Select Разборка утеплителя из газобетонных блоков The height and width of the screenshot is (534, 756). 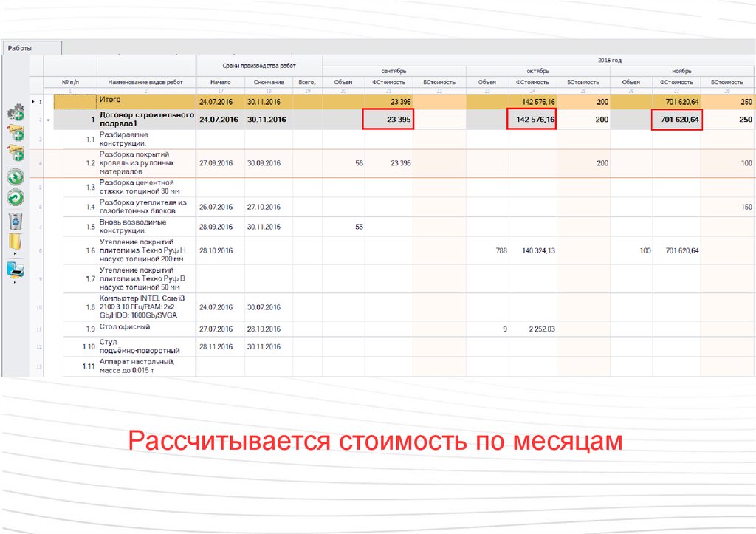click(146, 207)
